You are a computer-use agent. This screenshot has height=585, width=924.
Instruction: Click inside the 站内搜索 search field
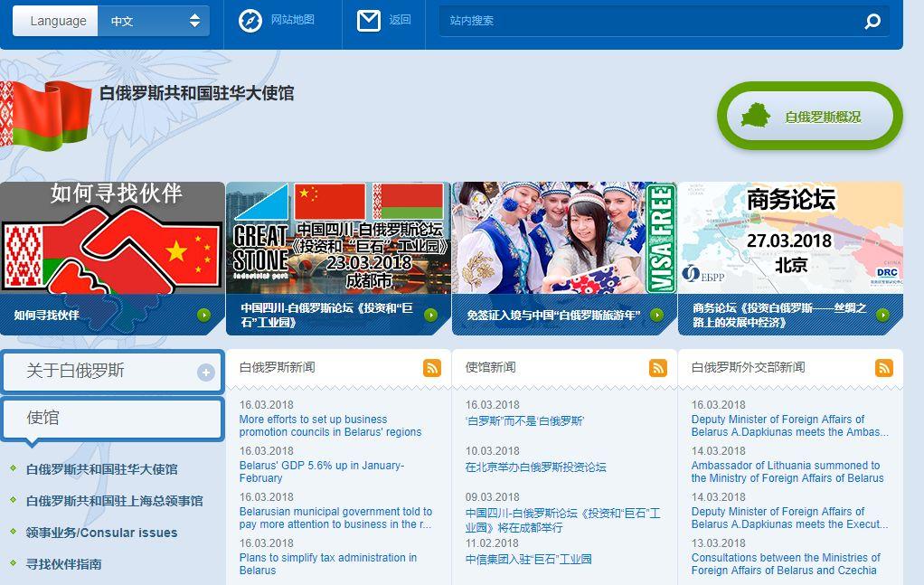point(646,21)
